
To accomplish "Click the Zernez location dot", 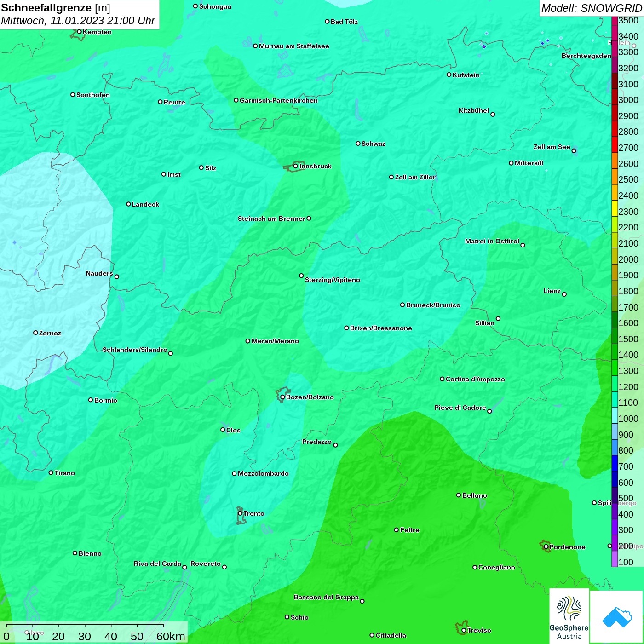I will click(x=35, y=333).
